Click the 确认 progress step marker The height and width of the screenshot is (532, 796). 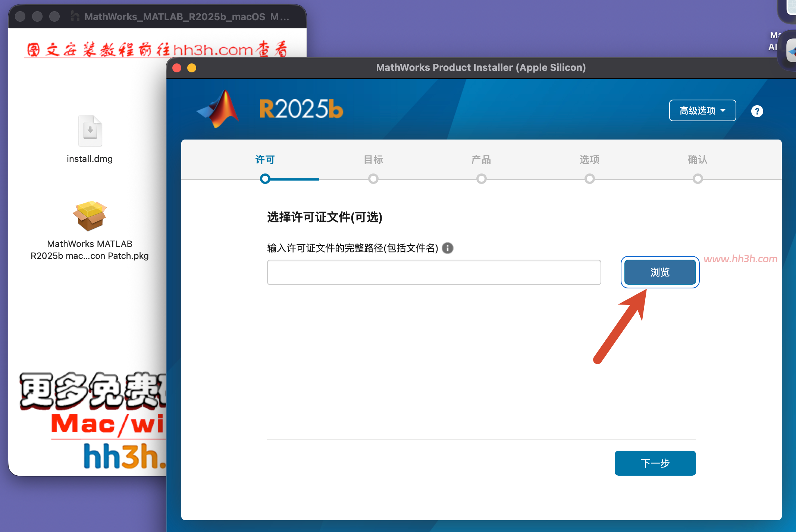coord(698,179)
